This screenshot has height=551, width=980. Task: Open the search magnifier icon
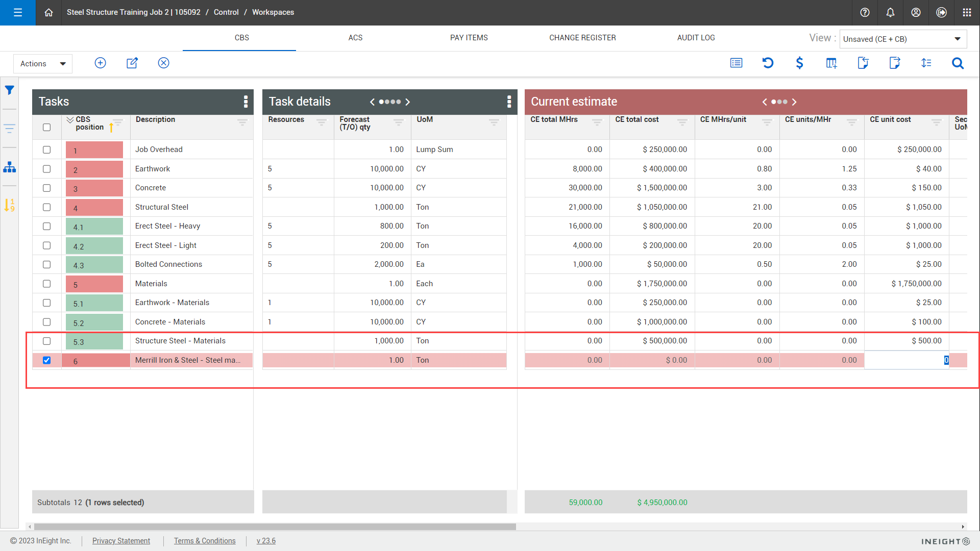(958, 63)
